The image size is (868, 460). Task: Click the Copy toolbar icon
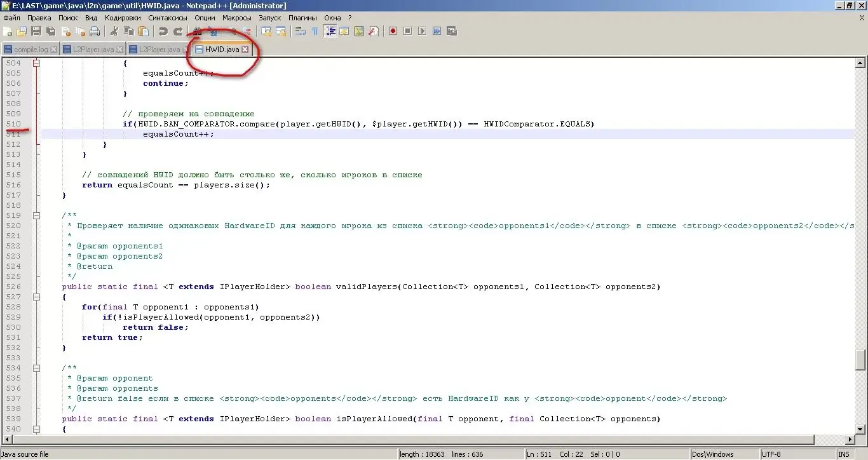point(128,31)
